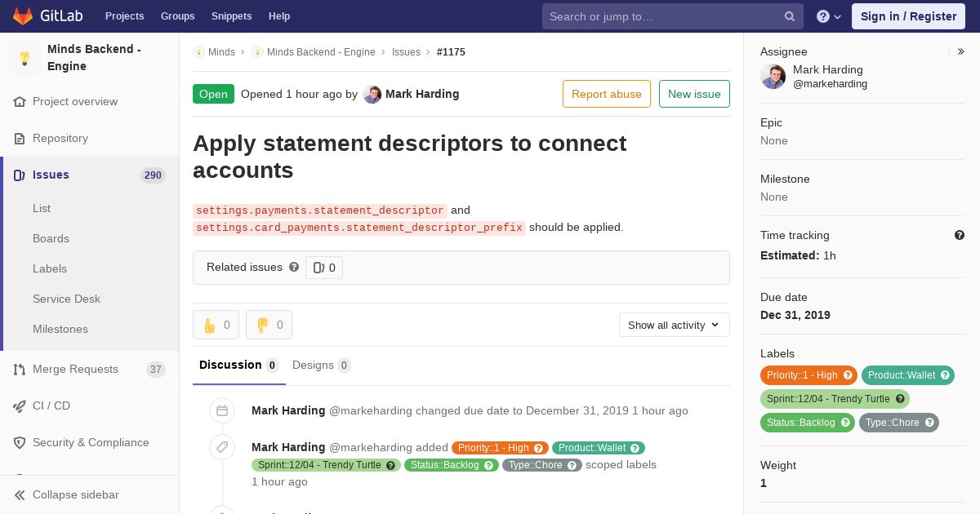Open the Milestones sidebar link

point(60,330)
